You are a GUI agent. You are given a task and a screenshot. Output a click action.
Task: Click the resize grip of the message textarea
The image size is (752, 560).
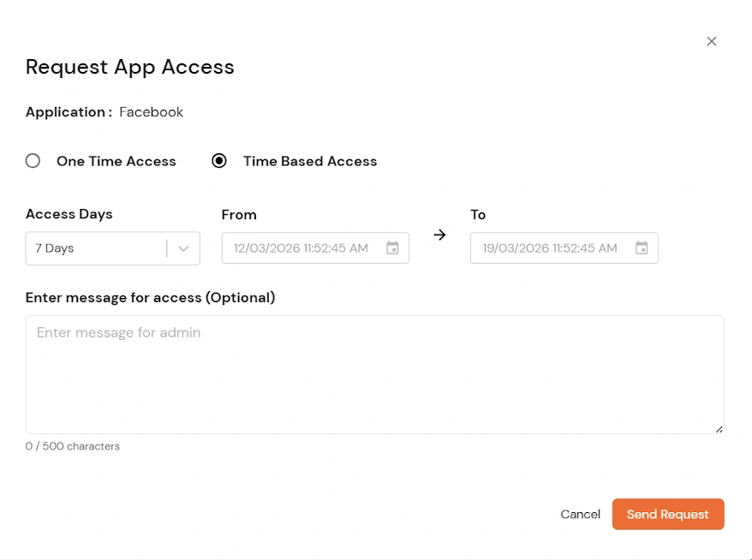pos(719,428)
